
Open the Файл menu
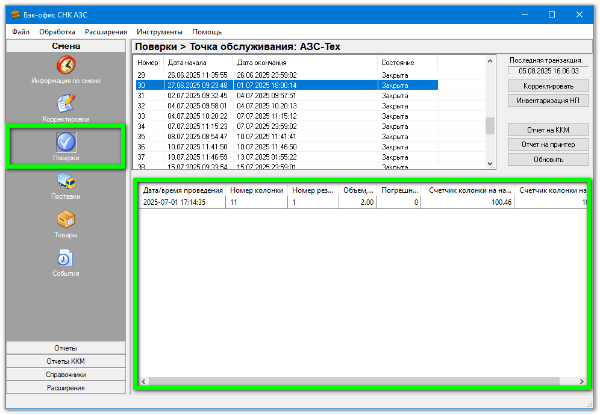click(22, 32)
